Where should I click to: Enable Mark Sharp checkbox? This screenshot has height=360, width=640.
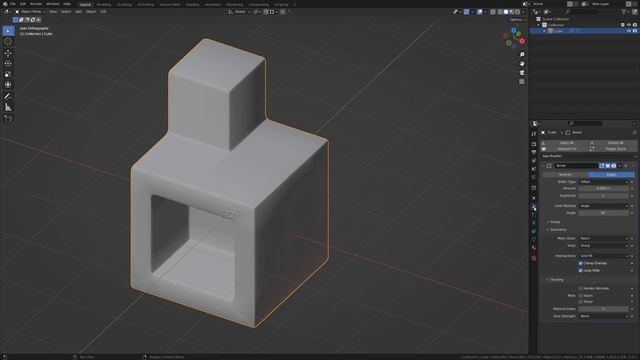(580, 302)
